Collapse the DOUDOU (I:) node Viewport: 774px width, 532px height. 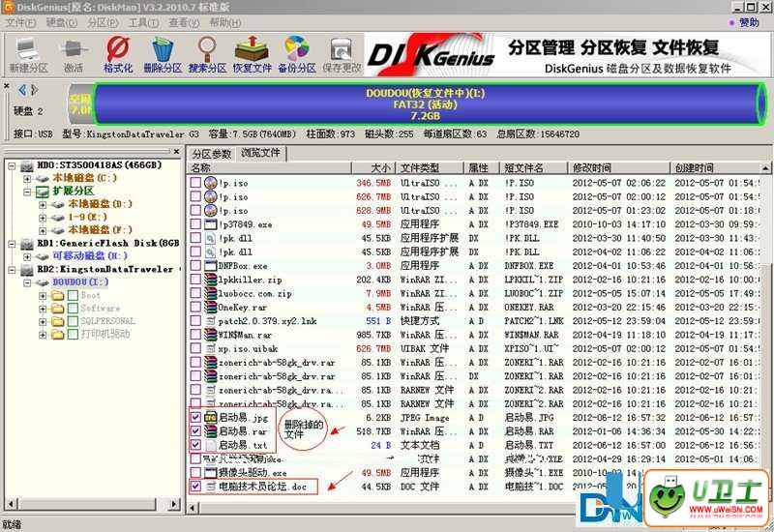pyautogui.click(x=27, y=282)
